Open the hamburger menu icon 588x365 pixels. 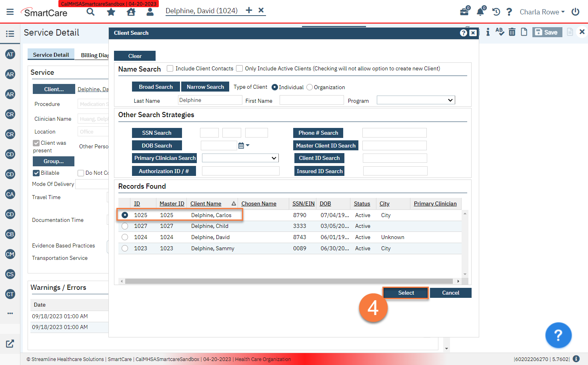pos(10,11)
